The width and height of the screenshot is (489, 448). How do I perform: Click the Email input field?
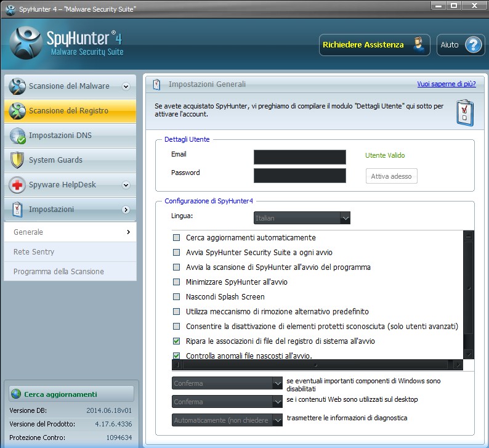(300, 157)
